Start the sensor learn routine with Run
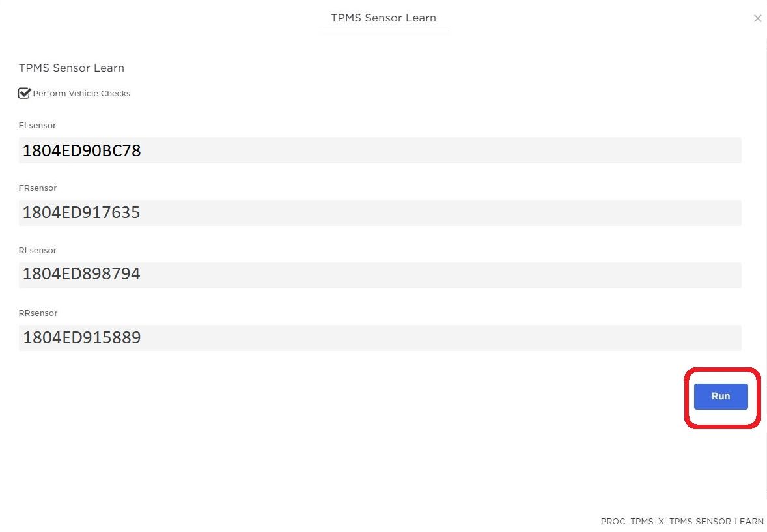This screenshot has width=767, height=532. (x=720, y=396)
